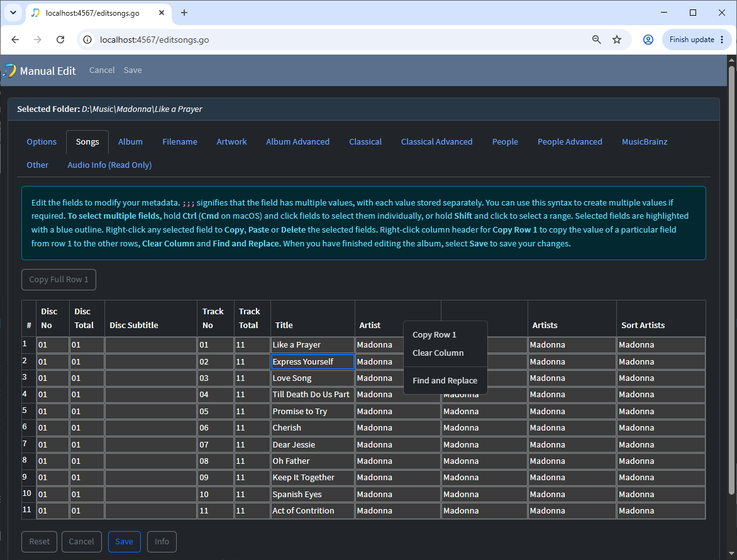
Task: Open the People tab
Action: [x=505, y=142]
